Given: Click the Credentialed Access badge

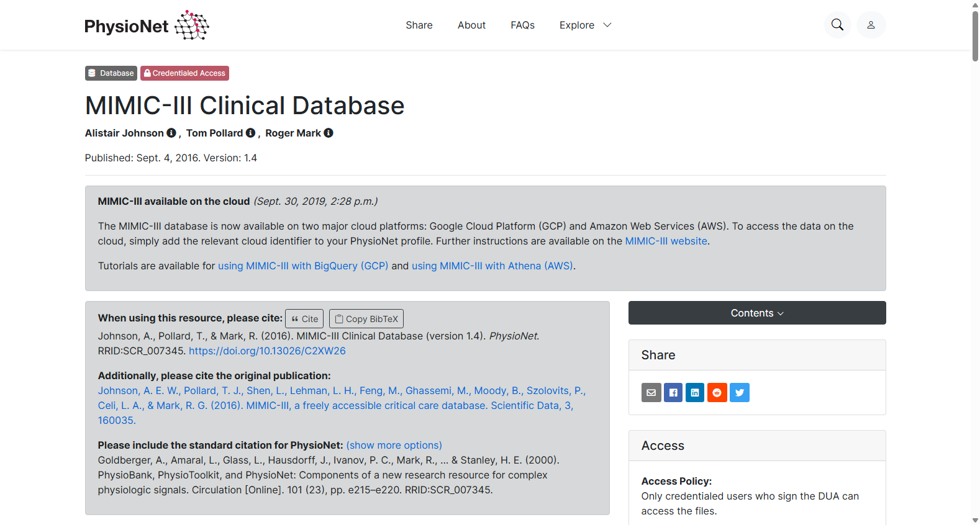Looking at the screenshot, I should [184, 73].
